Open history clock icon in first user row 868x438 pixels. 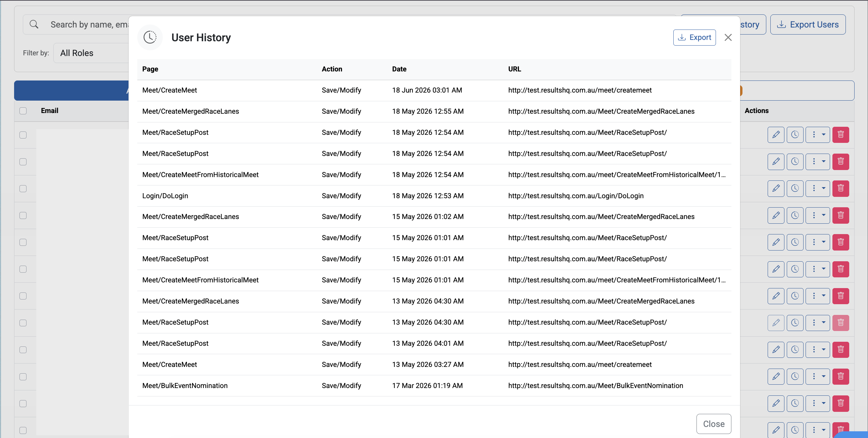(795, 135)
